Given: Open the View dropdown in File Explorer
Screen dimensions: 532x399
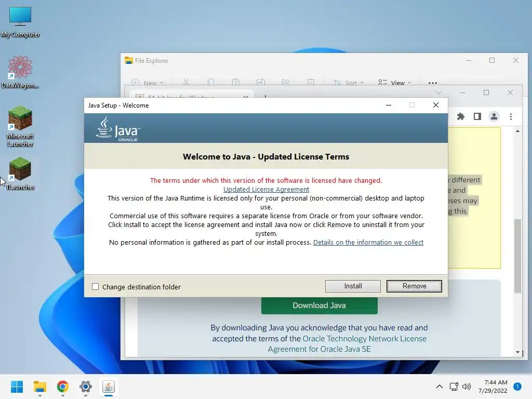Looking at the screenshot, I should pyautogui.click(x=395, y=83).
